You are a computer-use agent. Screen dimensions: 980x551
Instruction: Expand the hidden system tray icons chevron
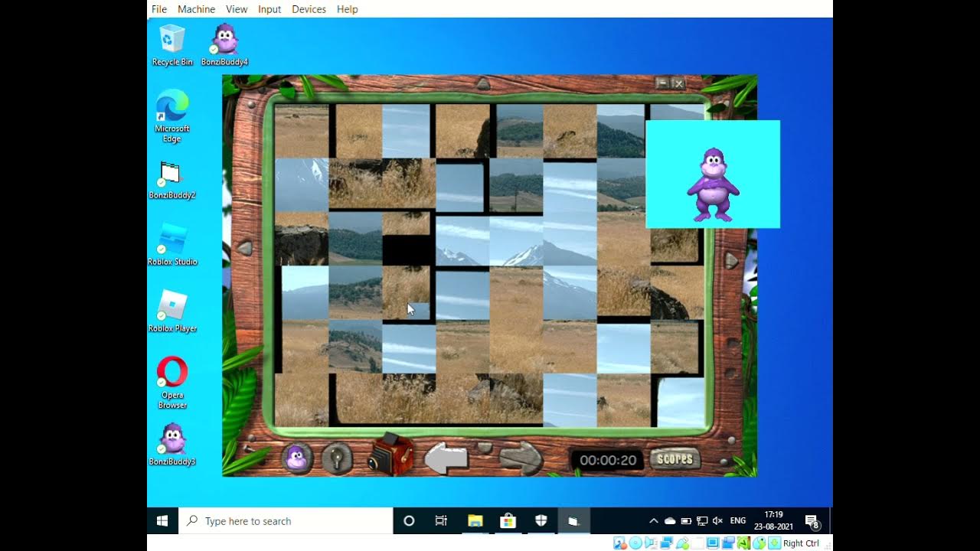tap(653, 520)
